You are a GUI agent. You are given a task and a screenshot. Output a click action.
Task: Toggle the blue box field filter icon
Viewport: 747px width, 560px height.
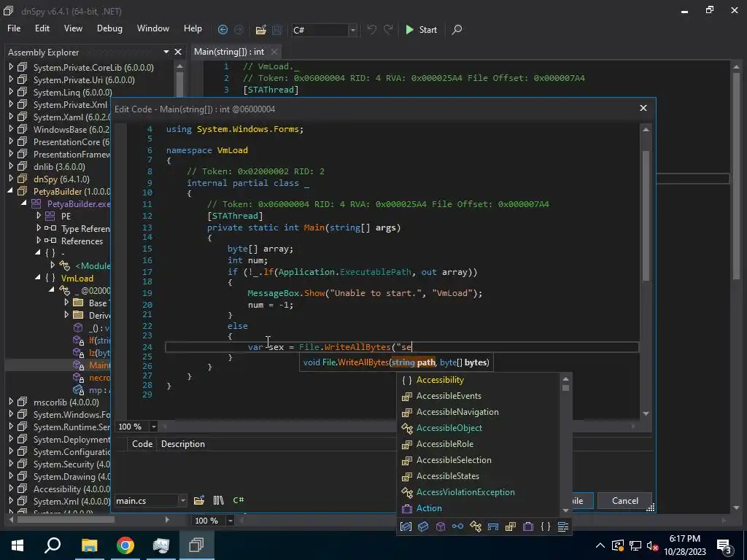(423, 526)
